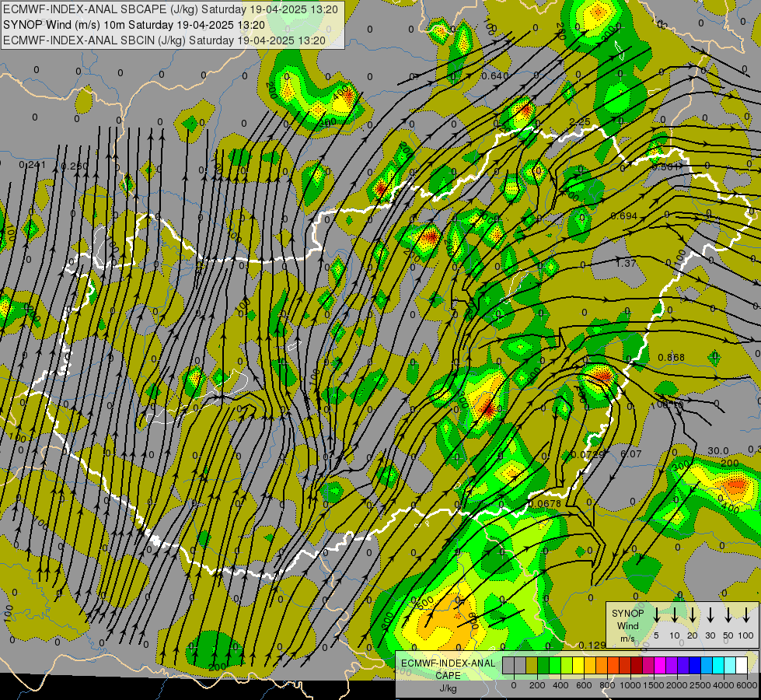This screenshot has height=700, width=761.
Task: Click the 'ECMWF-INDEX-ANAL CAPE J/kg' legend title
Action: 448,676
